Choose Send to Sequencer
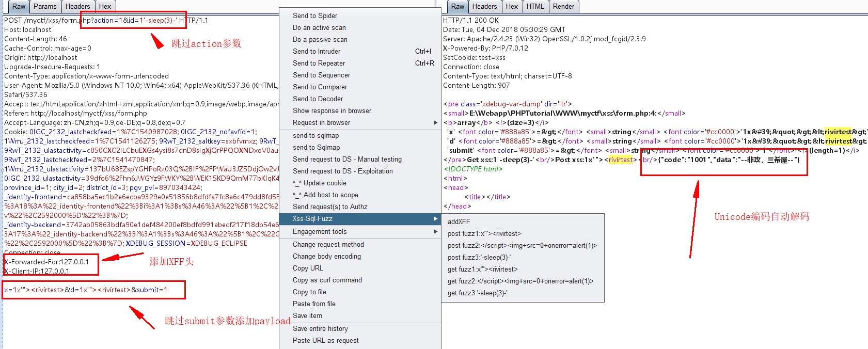868x349 pixels. point(360,75)
